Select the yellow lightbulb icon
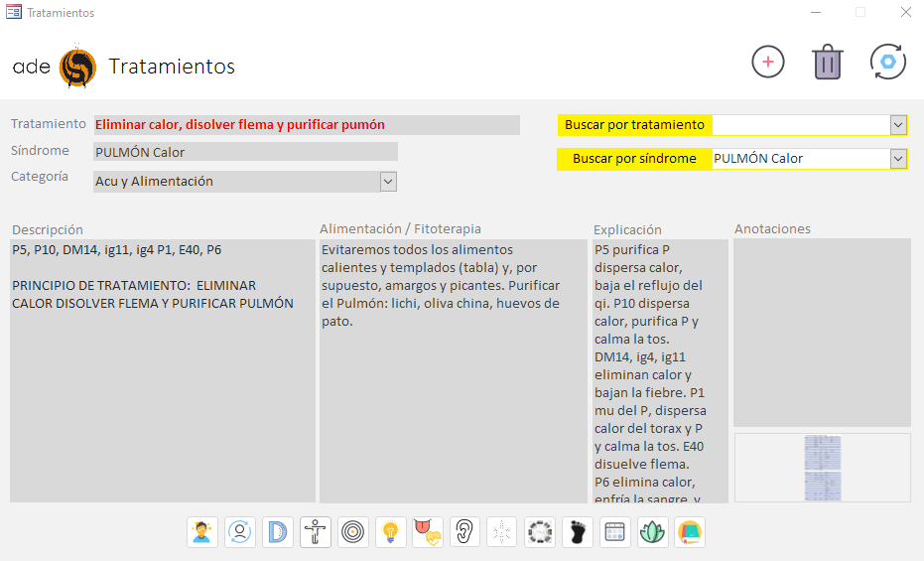The image size is (924, 561). tap(390, 532)
